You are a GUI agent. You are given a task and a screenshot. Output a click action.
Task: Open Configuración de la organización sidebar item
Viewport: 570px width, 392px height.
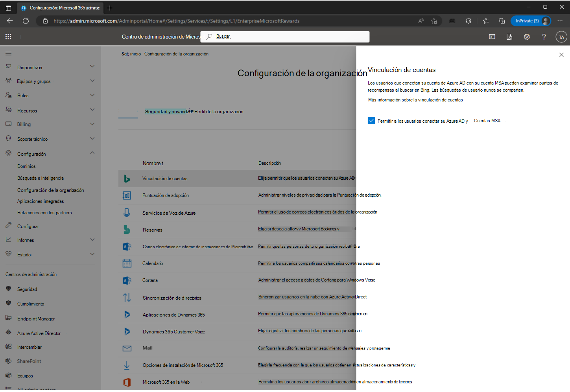(51, 190)
